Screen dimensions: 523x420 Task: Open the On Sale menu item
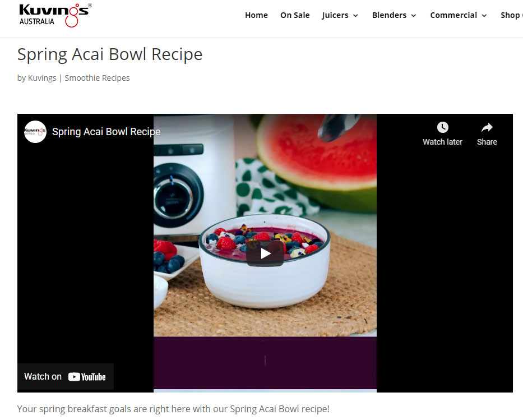(x=295, y=15)
